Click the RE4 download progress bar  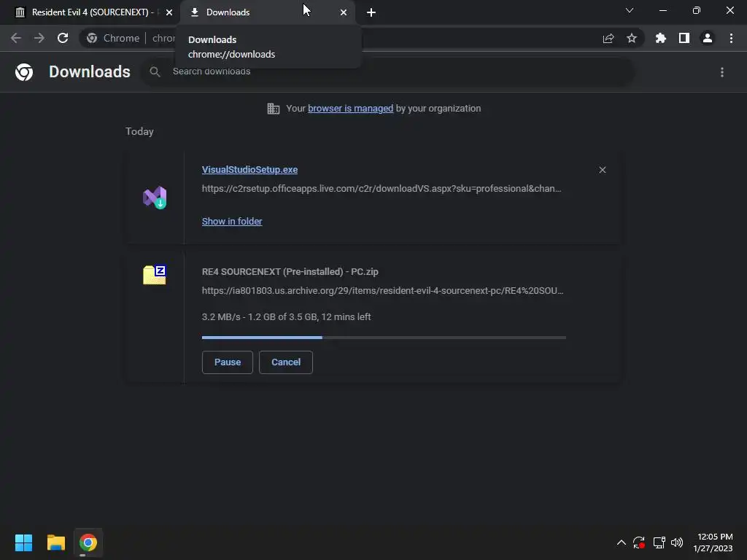(384, 338)
